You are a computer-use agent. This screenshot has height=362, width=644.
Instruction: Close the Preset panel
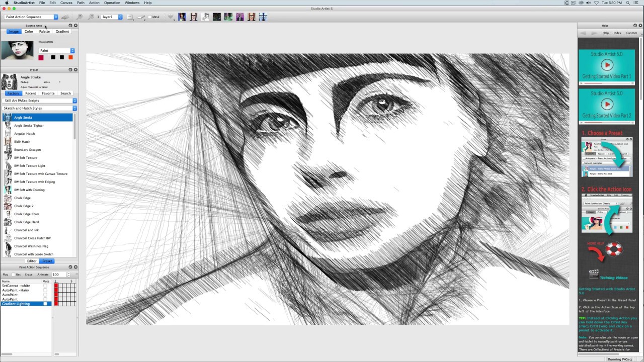pyautogui.click(x=76, y=70)
